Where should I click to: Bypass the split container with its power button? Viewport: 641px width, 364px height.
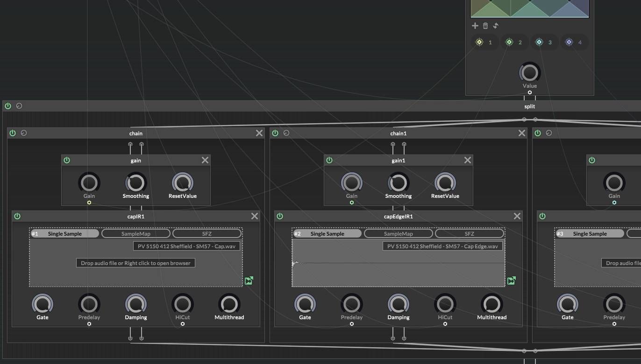8,106
